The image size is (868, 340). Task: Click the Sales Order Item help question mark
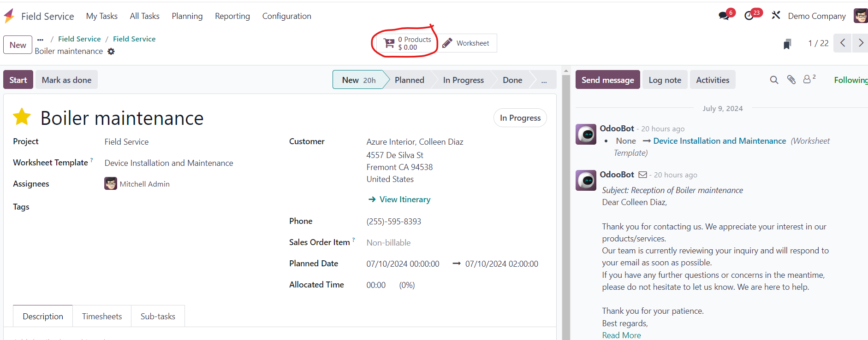(x=354, y=240)
